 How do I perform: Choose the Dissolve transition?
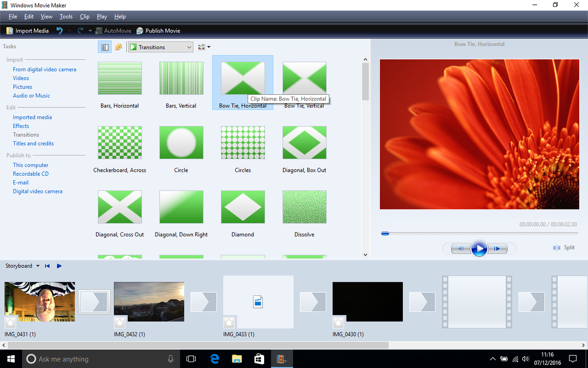304,207
